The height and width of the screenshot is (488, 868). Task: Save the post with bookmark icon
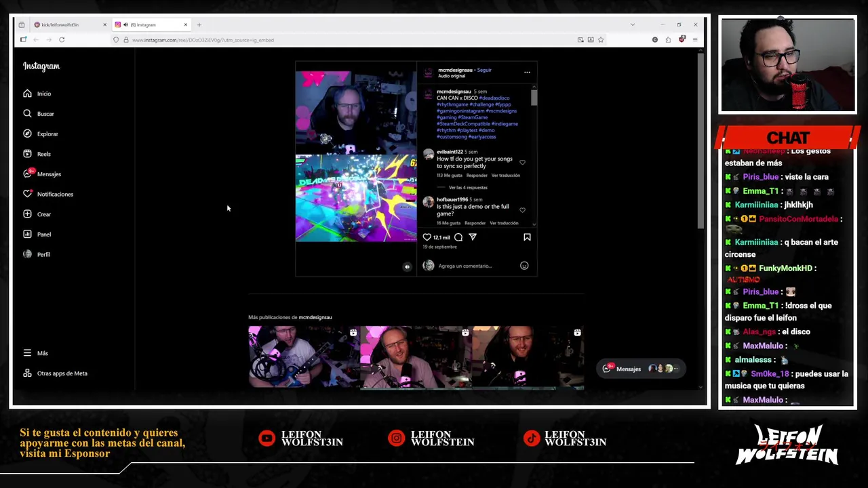[x=527, y=237]
